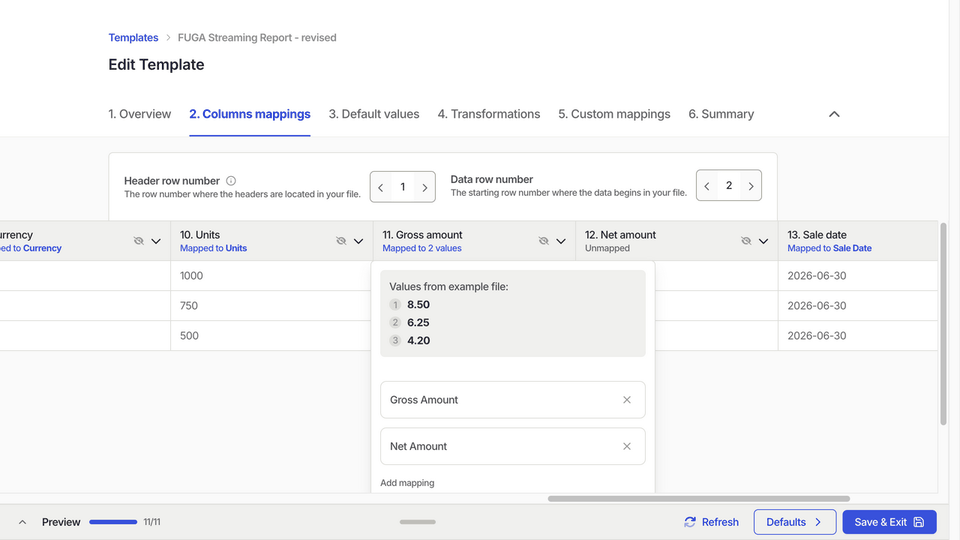This screenshot has height=540, width=960.
Task: Click the bottom panel drag handle
Action: (418, 522)
